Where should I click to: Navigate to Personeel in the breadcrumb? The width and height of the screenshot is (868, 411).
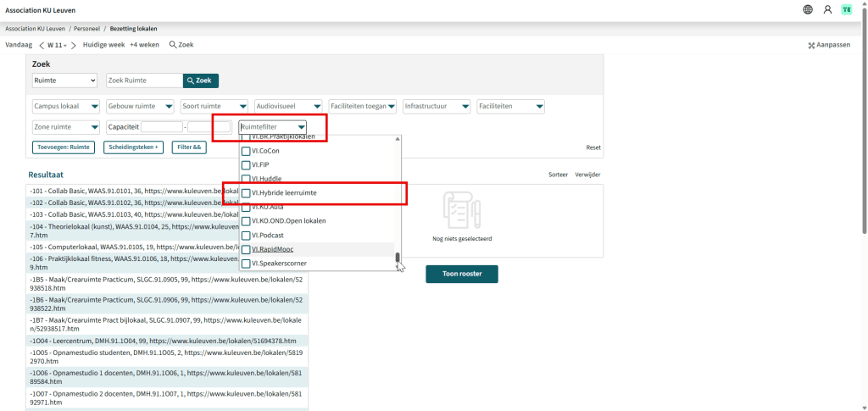coord(87,29)
